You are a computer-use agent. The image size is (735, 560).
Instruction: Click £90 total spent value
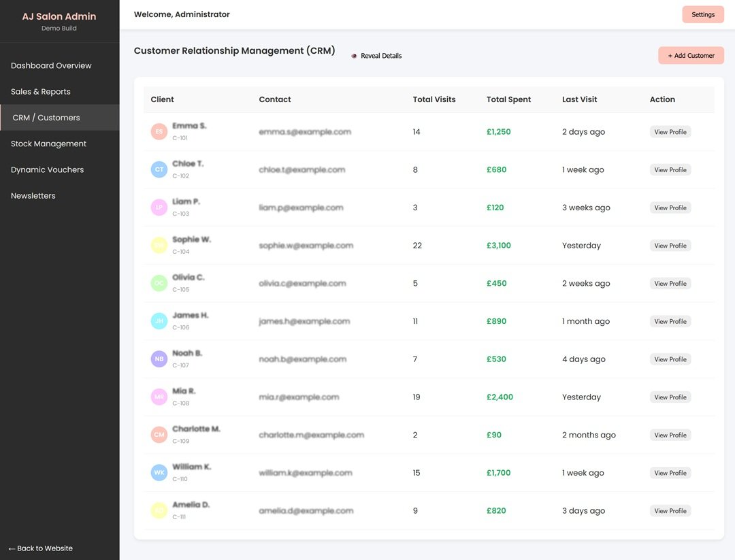494,435
